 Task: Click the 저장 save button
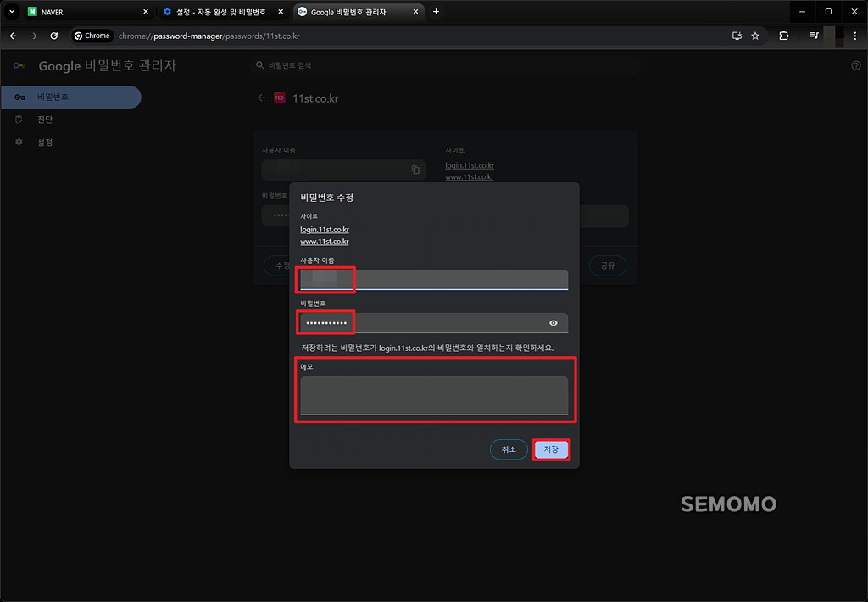coord(551,449)
